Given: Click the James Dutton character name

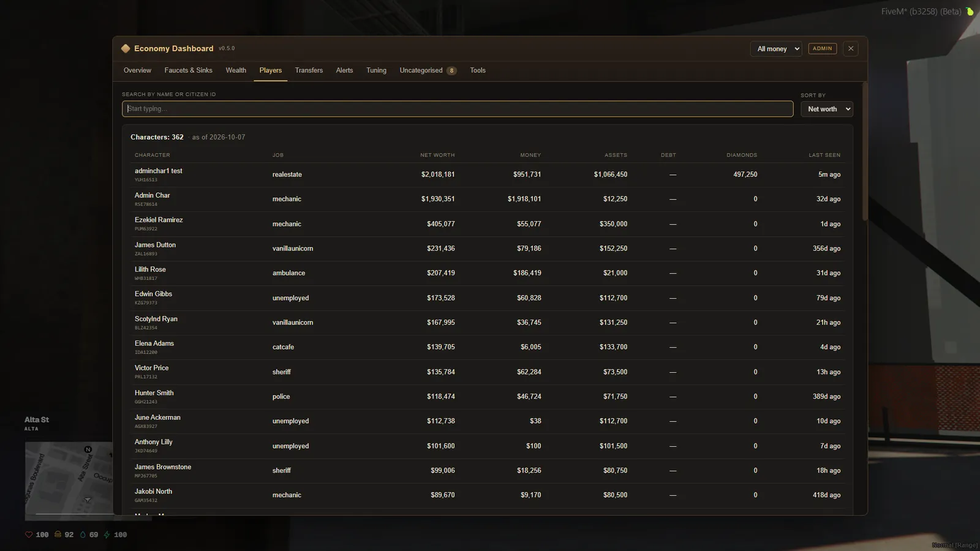Looking at the screenshot, I should [155, 245].
